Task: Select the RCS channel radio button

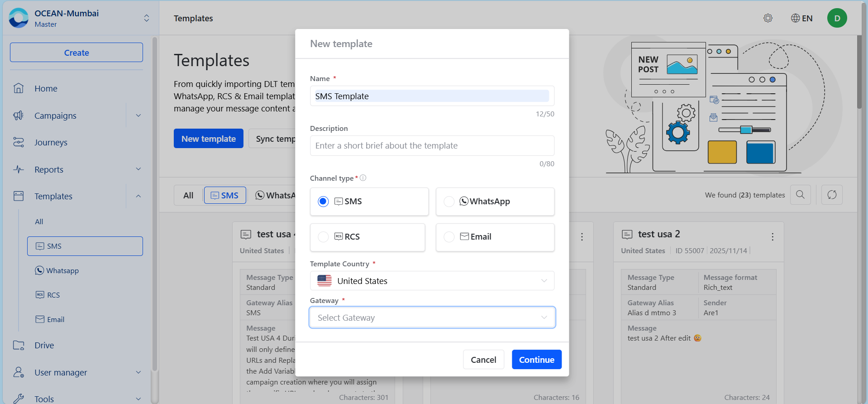Action: [323, 237]
